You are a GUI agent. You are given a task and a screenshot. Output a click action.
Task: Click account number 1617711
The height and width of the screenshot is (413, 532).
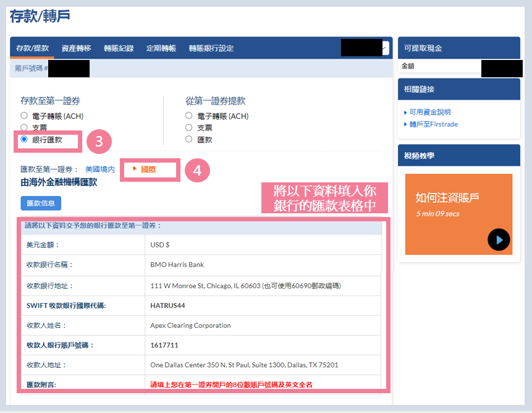[164, 345]
